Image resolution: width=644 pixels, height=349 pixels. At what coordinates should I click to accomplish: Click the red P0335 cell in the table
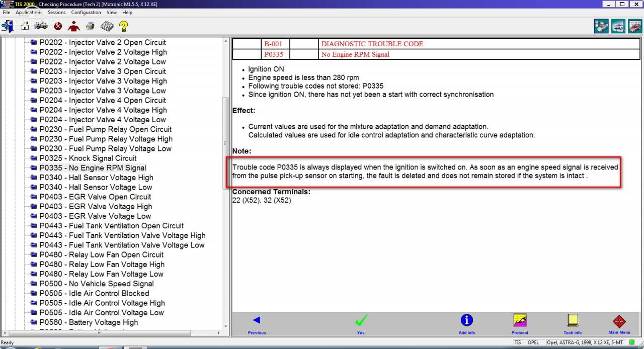[276, 54]
